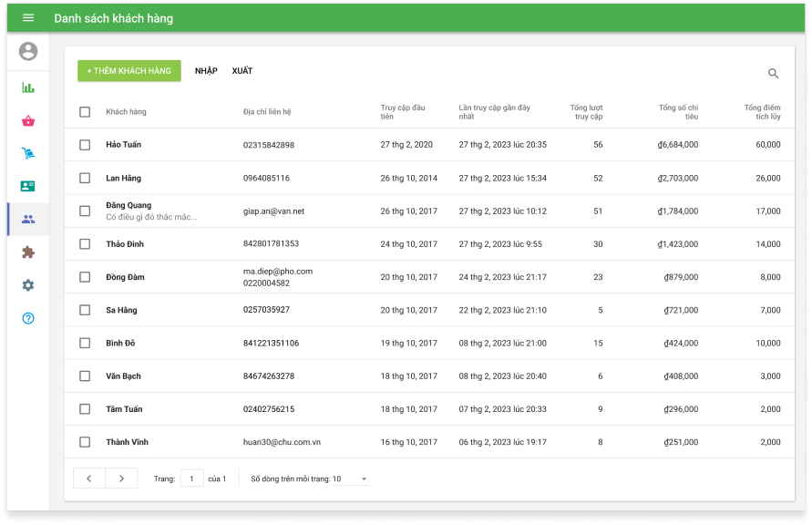
Task: Click the user account avatar icon
Action: pyautogui.click(x=28, y=52)
